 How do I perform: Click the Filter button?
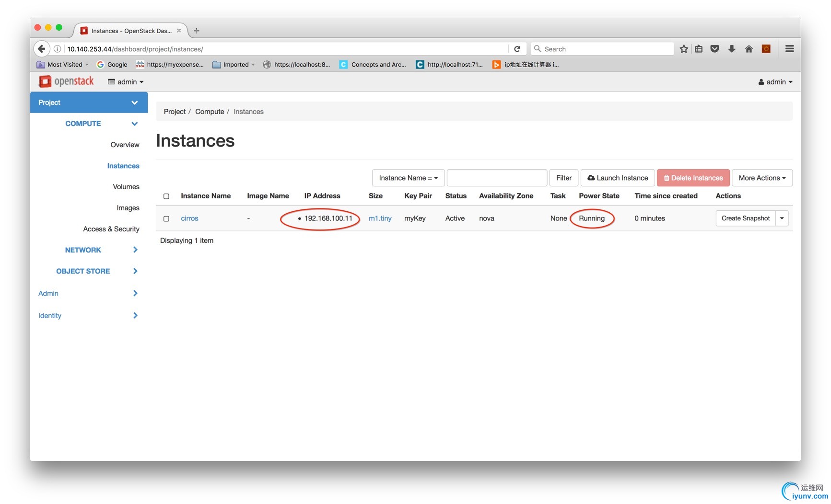[x=564, y=178]
